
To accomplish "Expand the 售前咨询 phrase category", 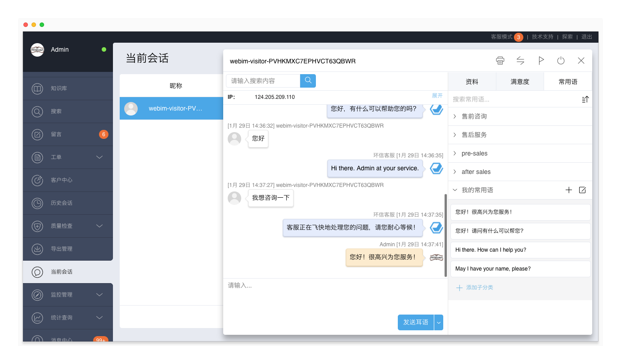I will coord(474,116).
